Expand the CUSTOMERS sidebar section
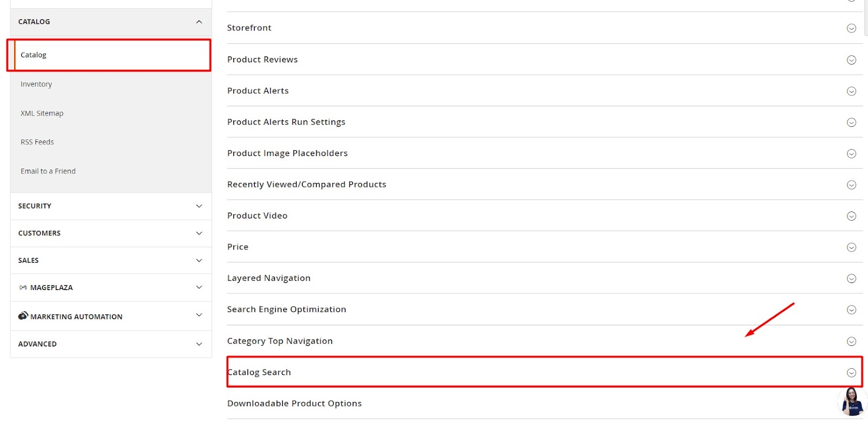Image resolution: width=868 pixels, height=424 pixels. (111, 233)
